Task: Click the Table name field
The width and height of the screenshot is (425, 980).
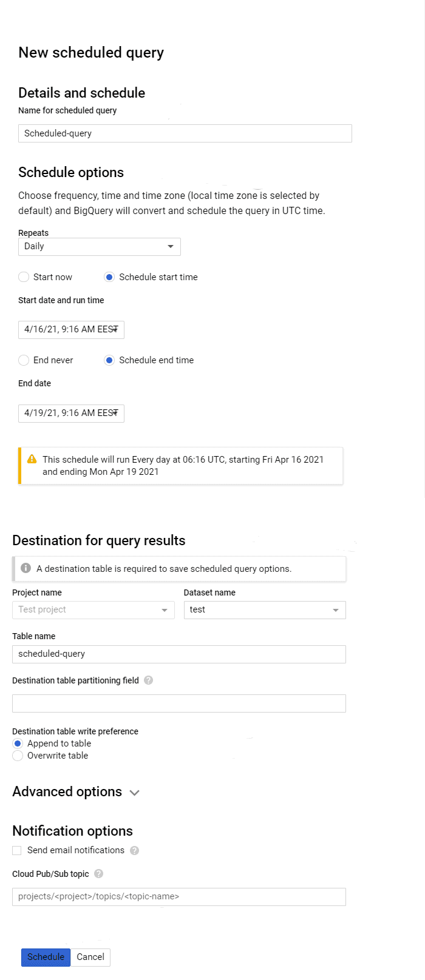Action: [178, 654]
